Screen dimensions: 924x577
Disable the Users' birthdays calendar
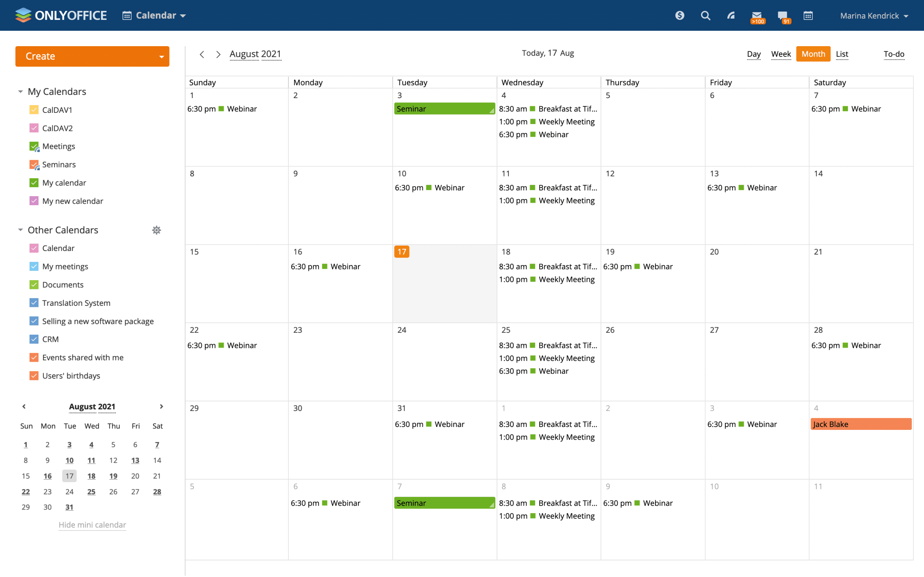click(34, 375)
